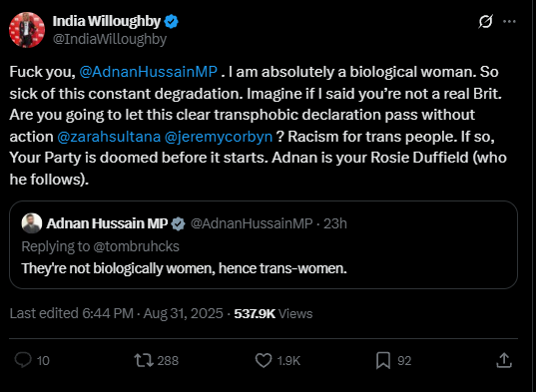Click the reply speech bubble icon

23,360
